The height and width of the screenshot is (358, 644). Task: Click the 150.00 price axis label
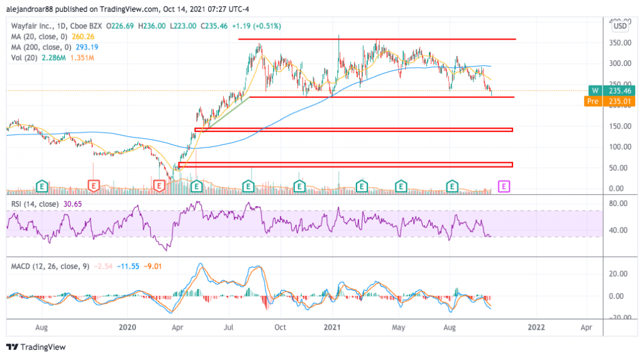(620, 126)
